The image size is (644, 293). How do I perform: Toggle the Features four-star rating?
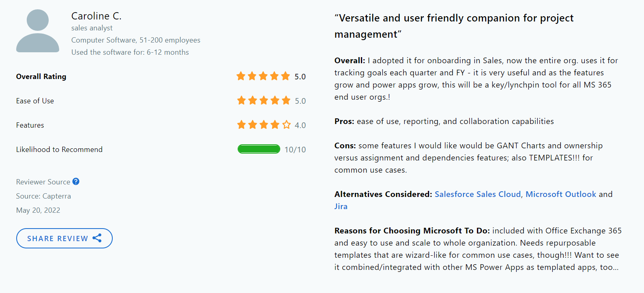click(x=263, y=125)
